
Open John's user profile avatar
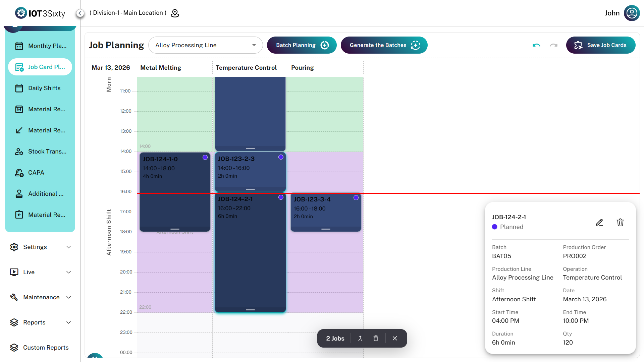coord(632,13)
